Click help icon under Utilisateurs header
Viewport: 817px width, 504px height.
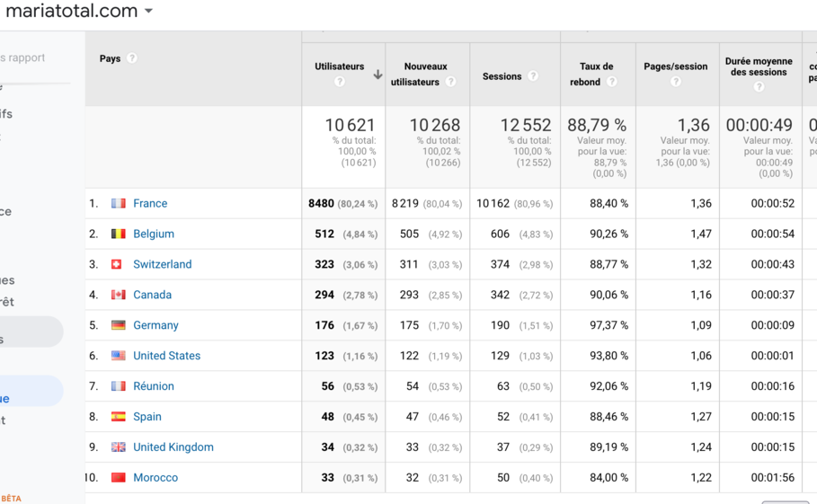pos(340,82)
